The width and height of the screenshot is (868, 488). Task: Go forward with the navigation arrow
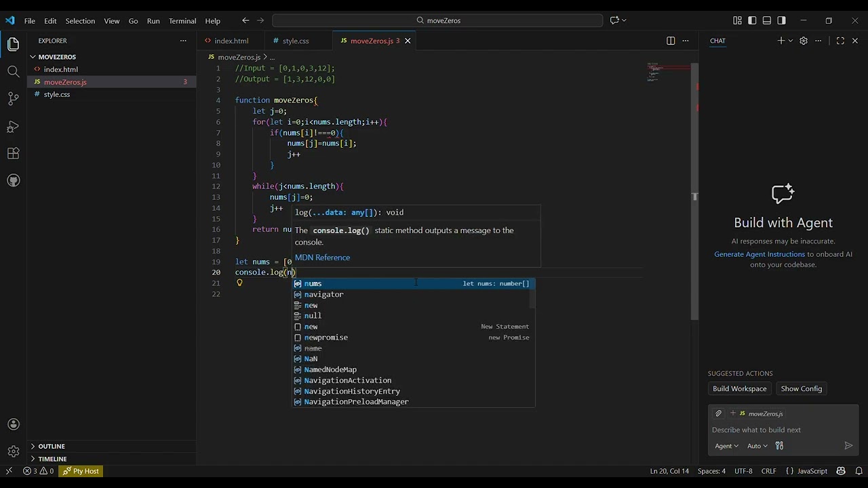[260, 20]
